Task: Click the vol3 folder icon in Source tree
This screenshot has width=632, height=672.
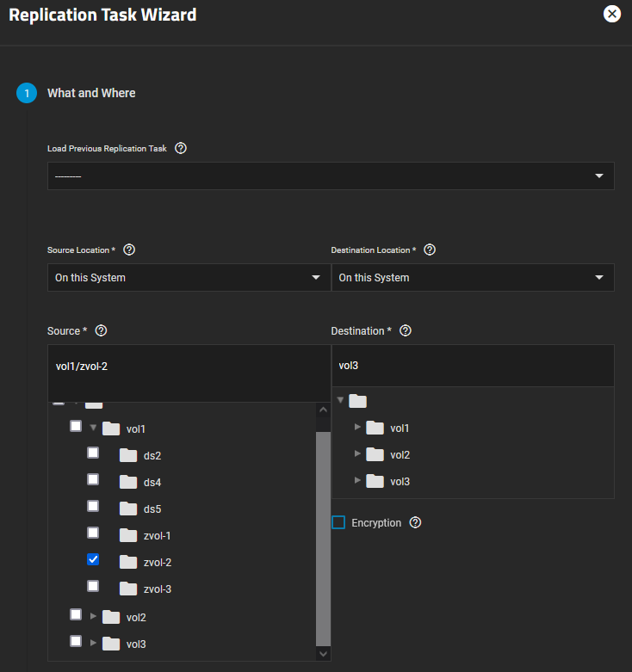Action: click(111, 644)
